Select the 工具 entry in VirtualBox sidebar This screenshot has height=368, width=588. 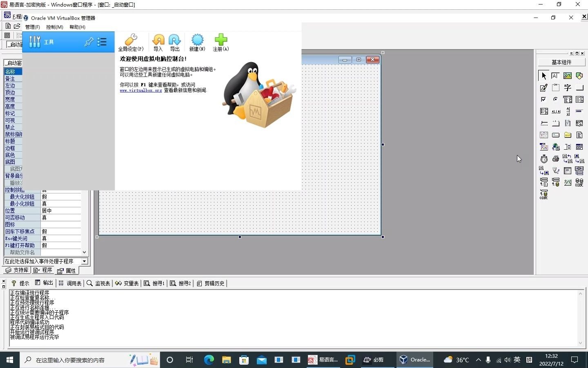[x=68, y=42]
